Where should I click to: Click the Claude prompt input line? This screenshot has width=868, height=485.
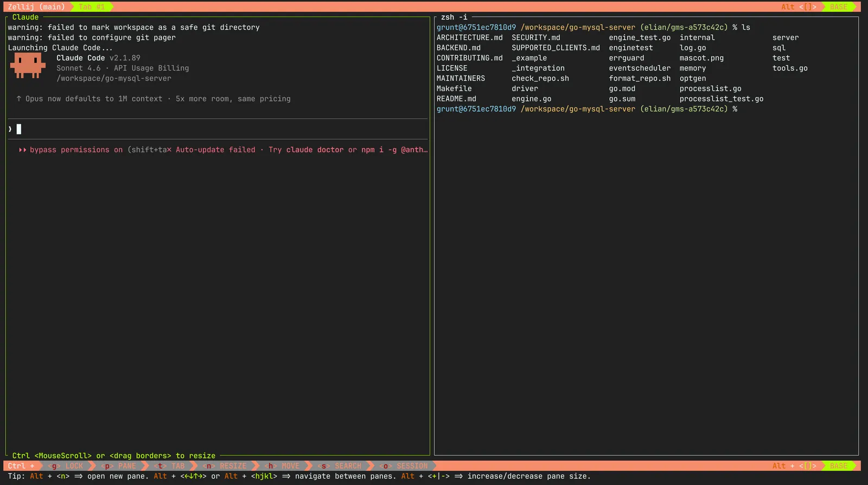pos(217,129)
